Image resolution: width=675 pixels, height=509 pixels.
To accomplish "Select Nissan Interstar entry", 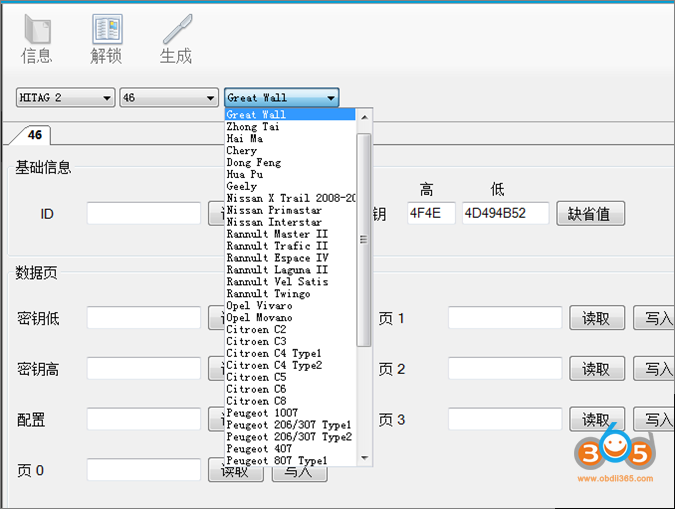I will point(290,222).
